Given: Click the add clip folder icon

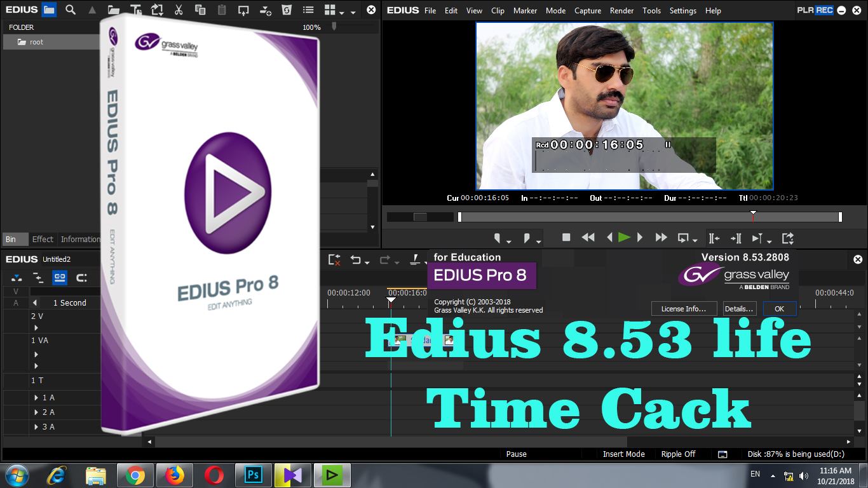Looking at the screenshot, I should point(113,10).
